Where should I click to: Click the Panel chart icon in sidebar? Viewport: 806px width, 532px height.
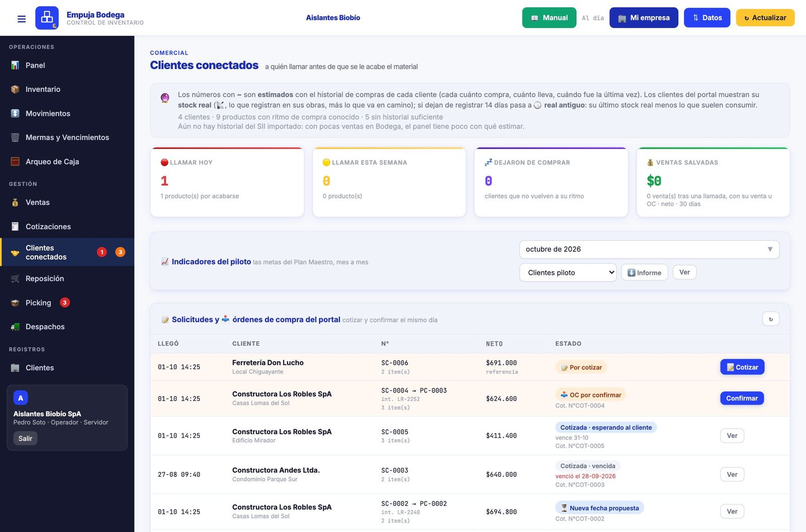click(x=15, y=65)
